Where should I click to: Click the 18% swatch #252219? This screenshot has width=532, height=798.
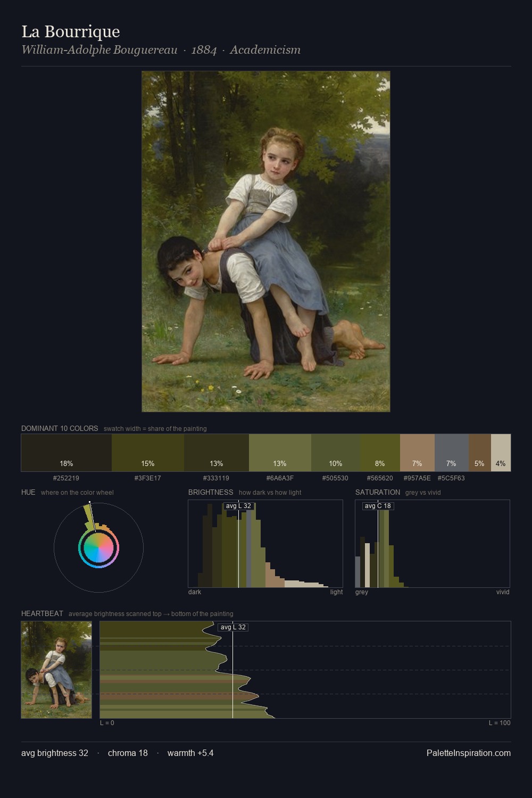point(66,453)
